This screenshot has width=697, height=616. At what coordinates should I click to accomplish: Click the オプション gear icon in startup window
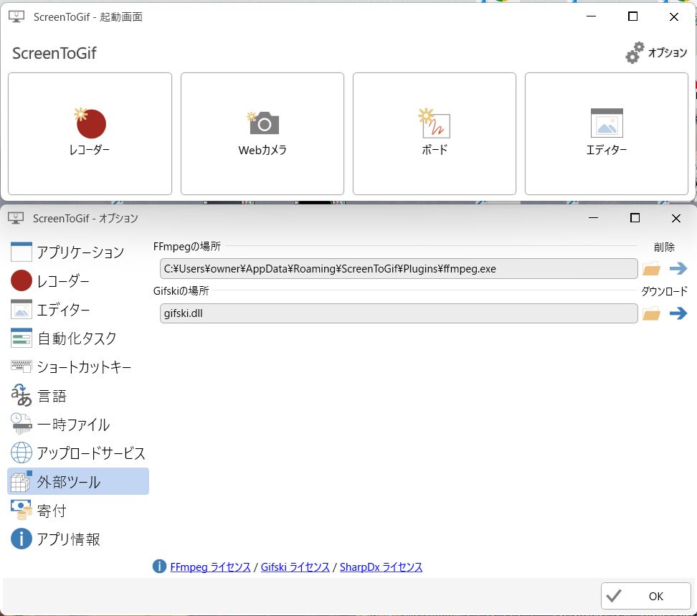point(635,53)
